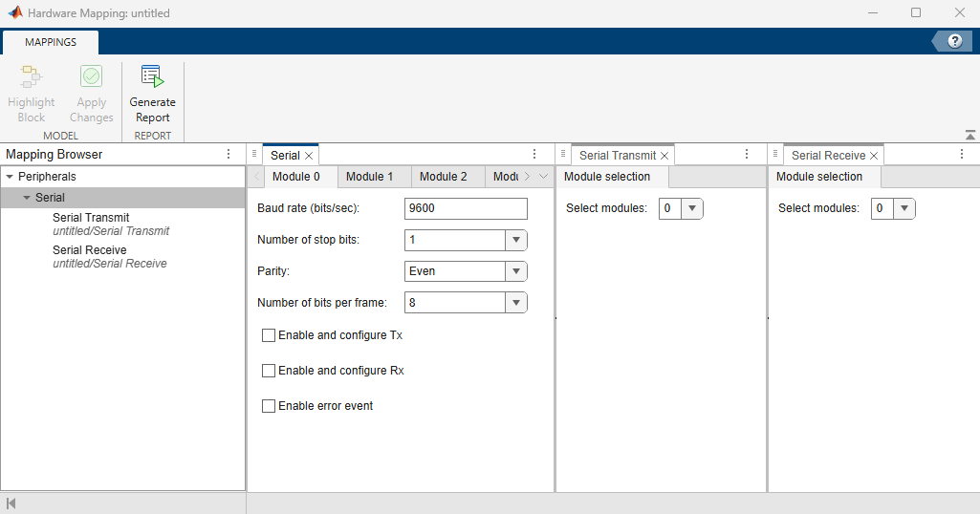The image size is (980, 514).
Task: Click the Baud rate input field
Action: tap(466, 208)
